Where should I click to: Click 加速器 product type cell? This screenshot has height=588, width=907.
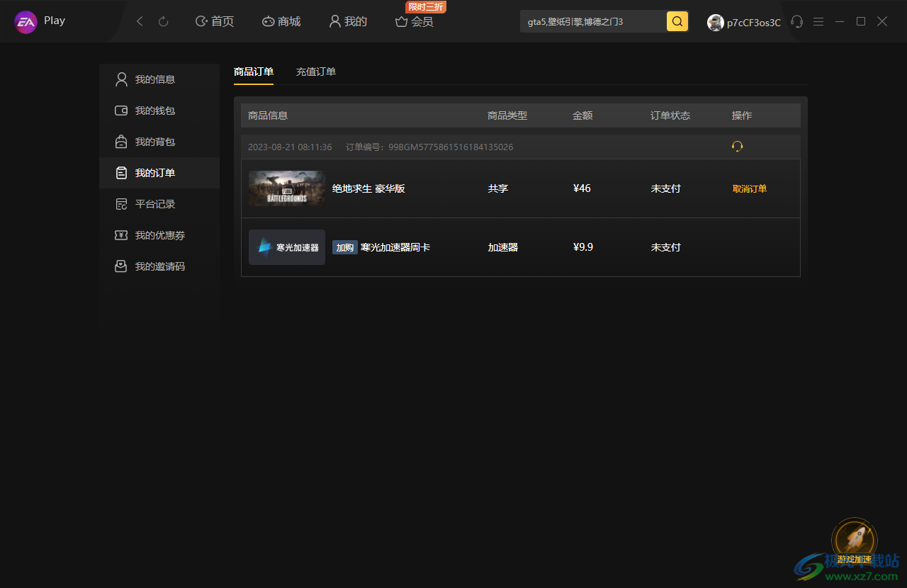click(503, 247)
